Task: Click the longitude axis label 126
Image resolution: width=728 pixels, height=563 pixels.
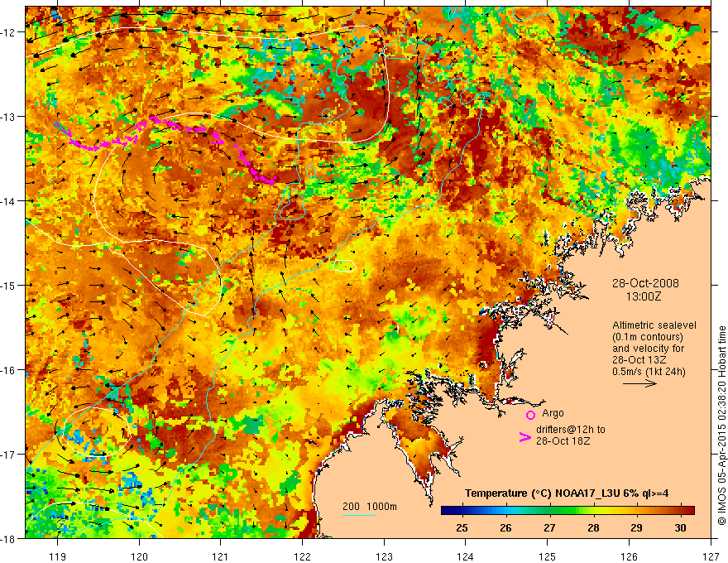Action: pyautogui.click(x=629, y=556)
